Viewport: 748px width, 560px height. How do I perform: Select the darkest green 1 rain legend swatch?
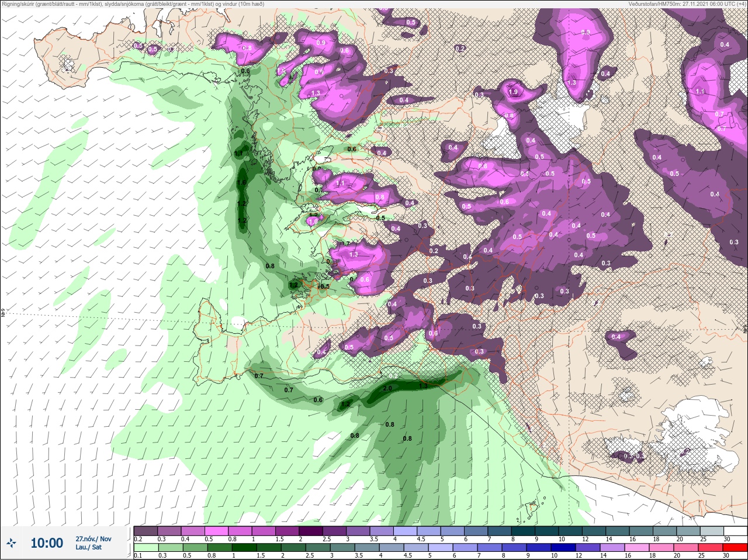[x=243, y=548]
